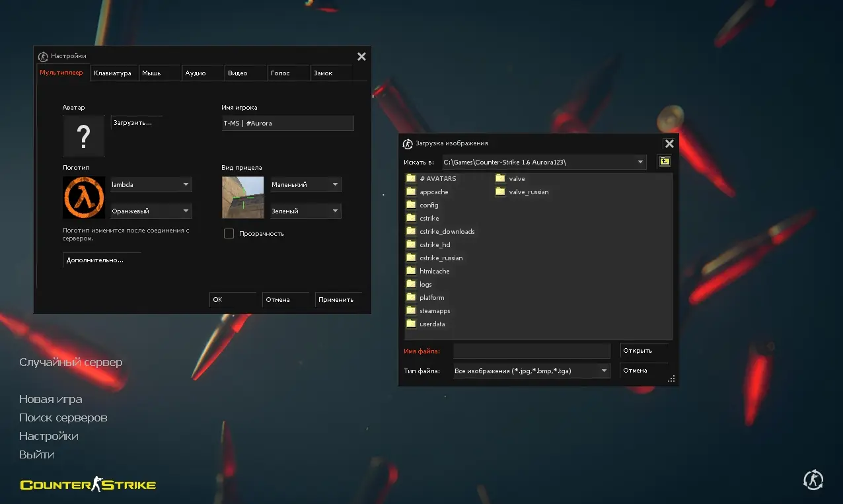Switch to the Клавиатура tab
This screenshot has width=843, height=504.
tap(113, 73)
